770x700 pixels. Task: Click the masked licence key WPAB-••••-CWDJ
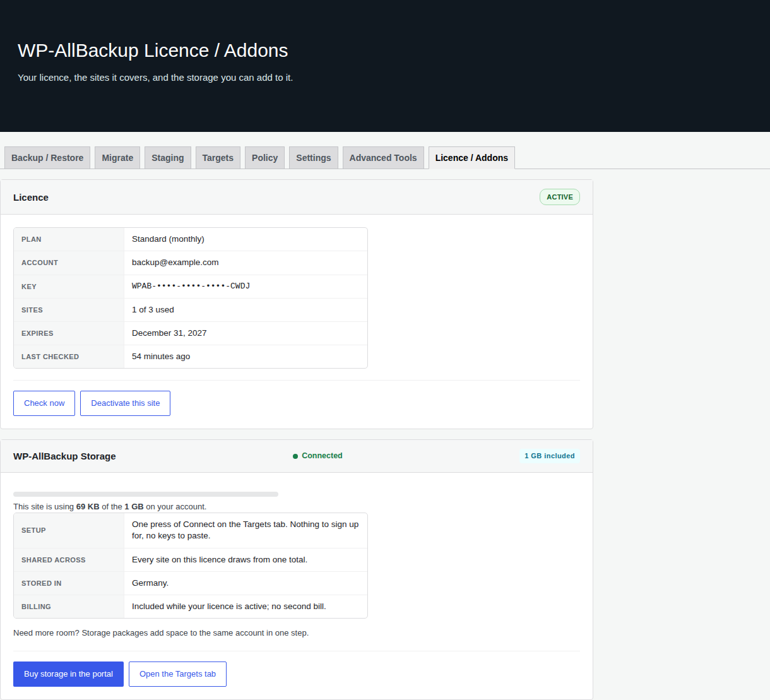pyautogui.click(x=191, y=286)
